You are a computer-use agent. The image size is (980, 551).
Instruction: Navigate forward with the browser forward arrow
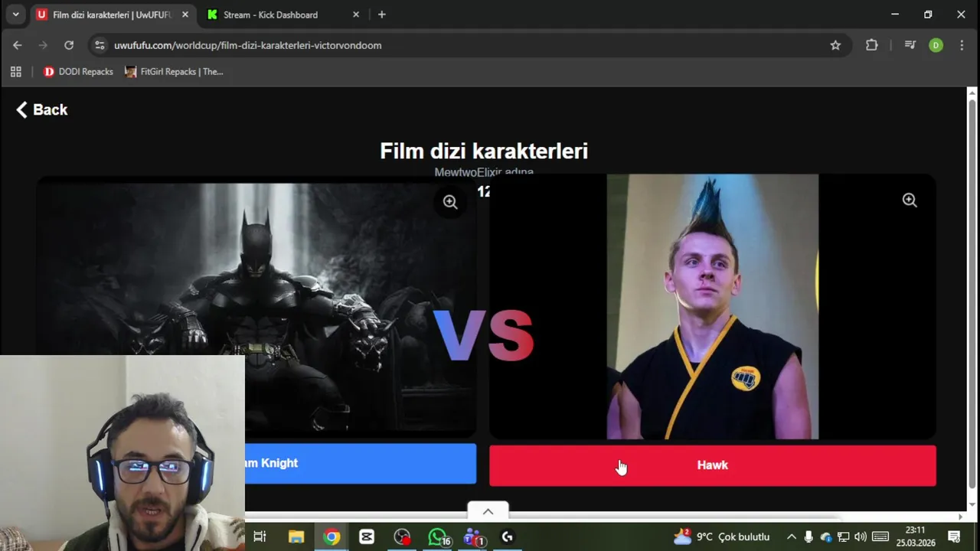click(43, 45)
